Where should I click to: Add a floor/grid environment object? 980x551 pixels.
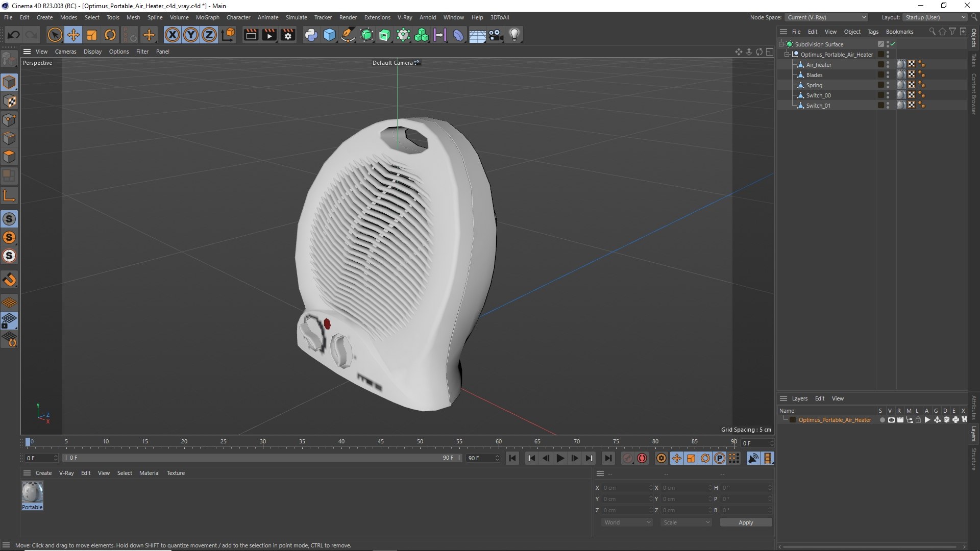[x=477, y=35]
